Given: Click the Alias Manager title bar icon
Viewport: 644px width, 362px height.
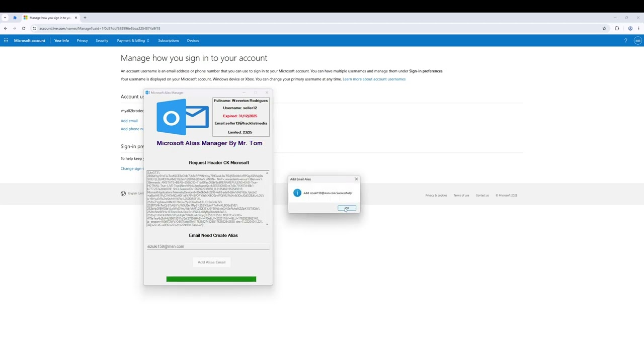Looking at the screenshot, I should (x=147, y=93).
